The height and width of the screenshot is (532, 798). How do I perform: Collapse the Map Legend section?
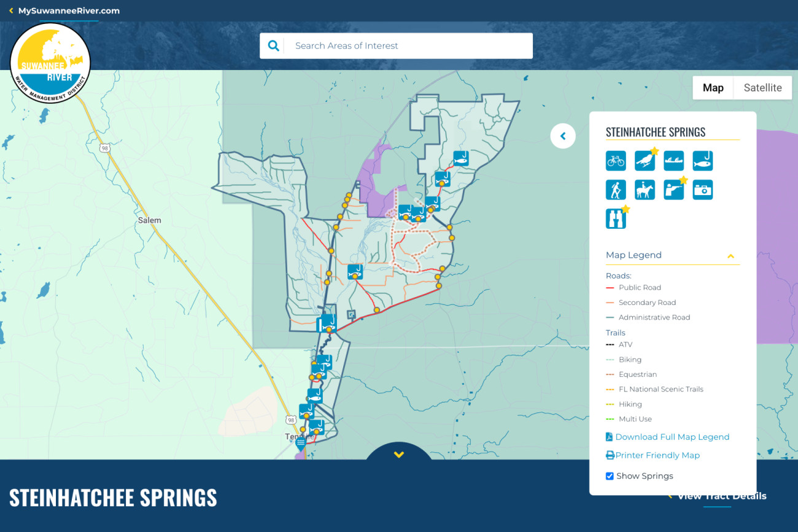(x=730, y=256)
